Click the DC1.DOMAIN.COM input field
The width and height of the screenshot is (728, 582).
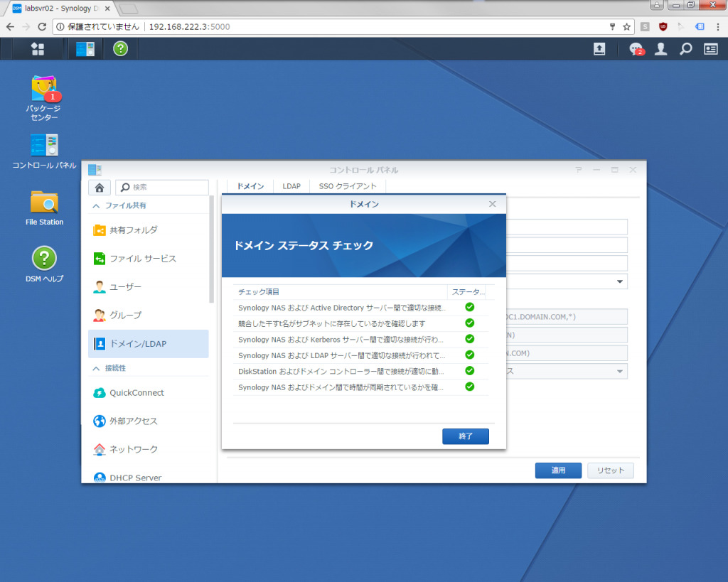click(567, 317)
